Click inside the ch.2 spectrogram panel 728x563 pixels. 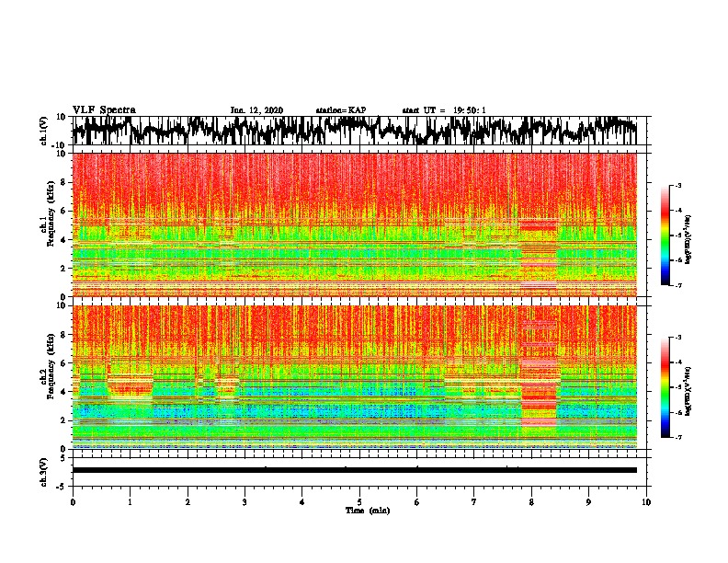point(354,377)
